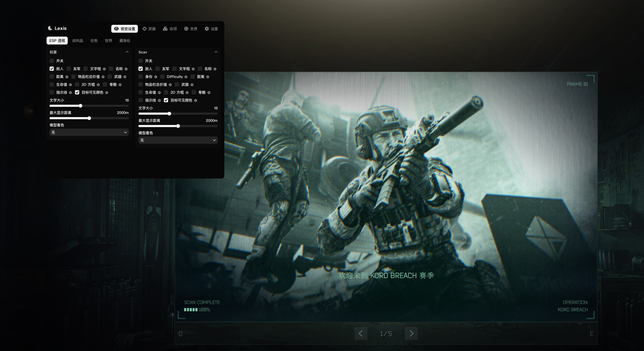The width and height of the screenshot is (644, 351).
Task: Open gear next to 玩家 骨骼
Action: pos(120,85)
